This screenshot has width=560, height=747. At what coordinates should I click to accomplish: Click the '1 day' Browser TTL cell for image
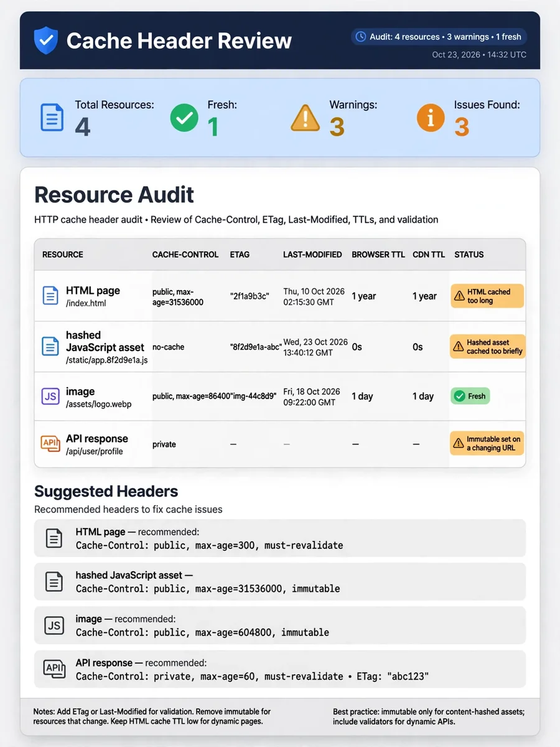click(362, 397)
